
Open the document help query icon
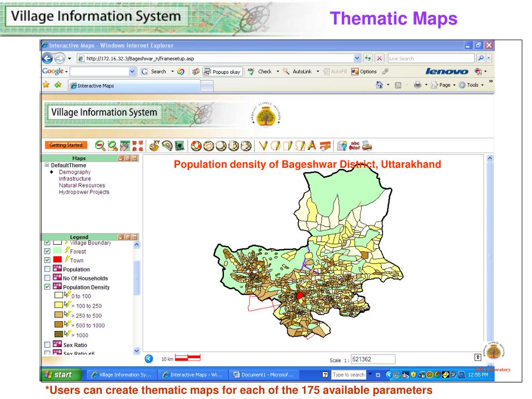(342, 146)
